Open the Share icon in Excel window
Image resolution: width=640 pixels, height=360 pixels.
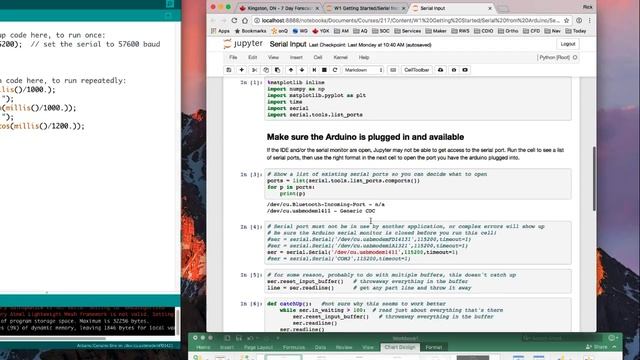tap(596, 347)
